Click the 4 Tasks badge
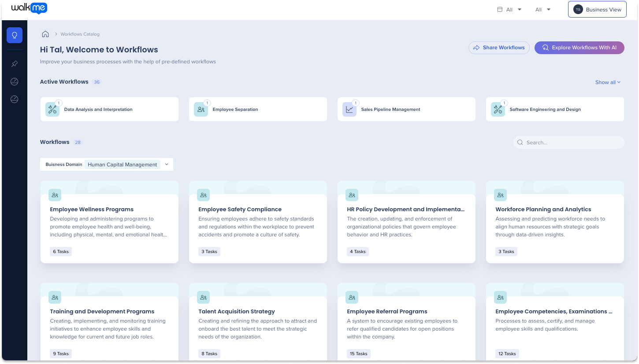The height and width of the screenshot is (364, 639). coord(358,252)
